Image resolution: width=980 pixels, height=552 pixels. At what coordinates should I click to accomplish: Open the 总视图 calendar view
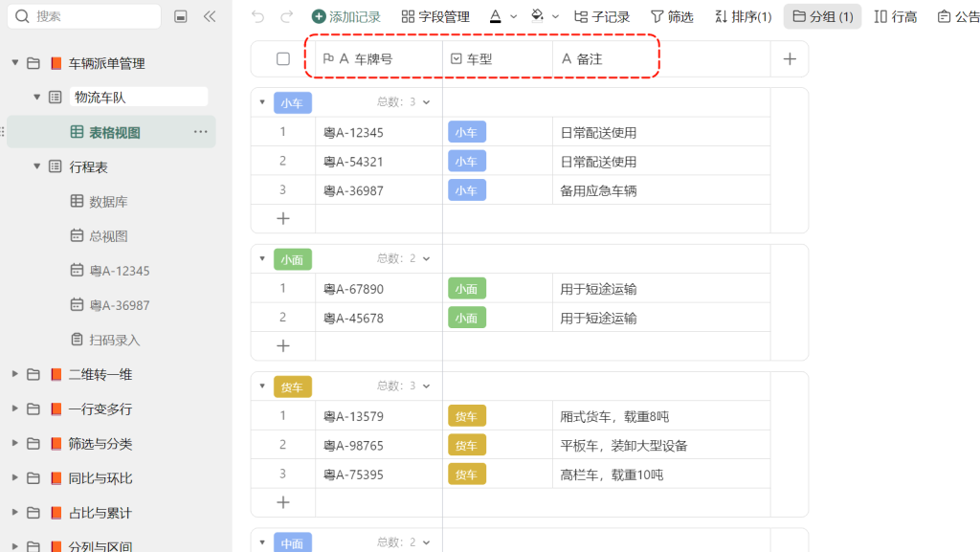[x=108, y=236]
